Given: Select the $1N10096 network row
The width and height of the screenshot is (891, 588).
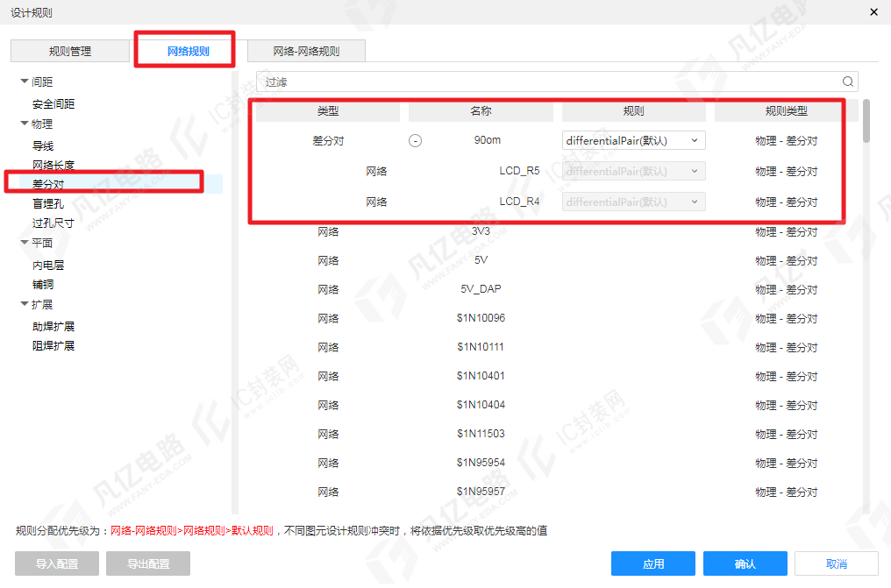Looking at the screenshot, I should click(557, 318).
